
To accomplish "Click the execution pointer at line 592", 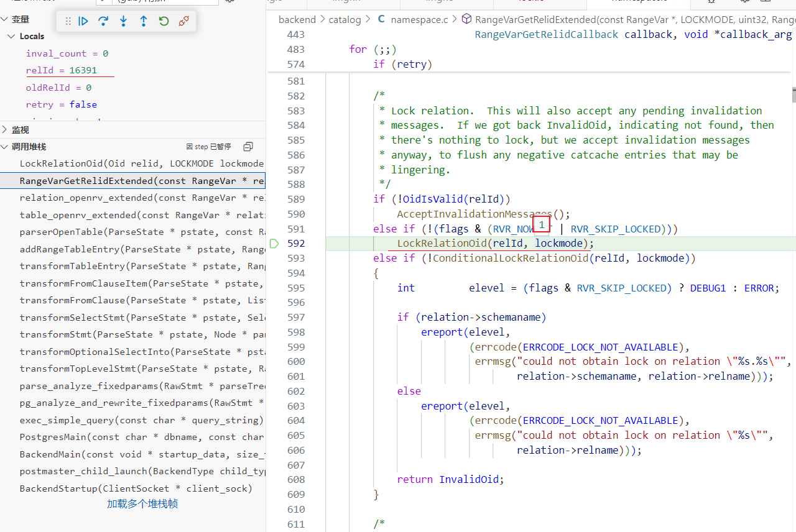I will point(274,244).
